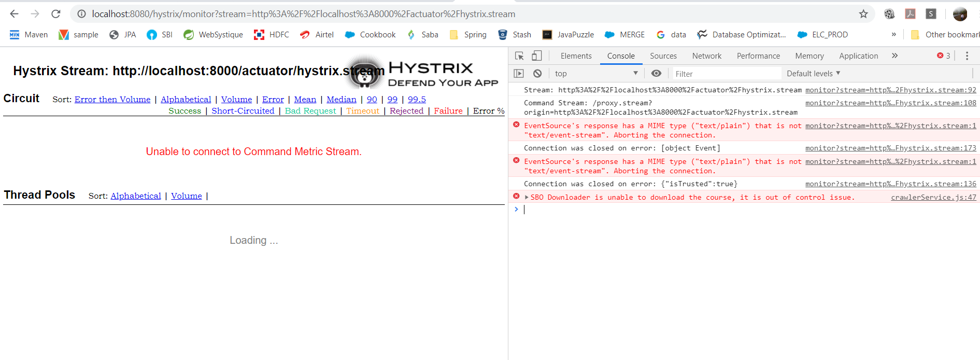This screenshot has height=360, width=980.
Task: Open the WebSystique bookmark
Action: point(213,35)
